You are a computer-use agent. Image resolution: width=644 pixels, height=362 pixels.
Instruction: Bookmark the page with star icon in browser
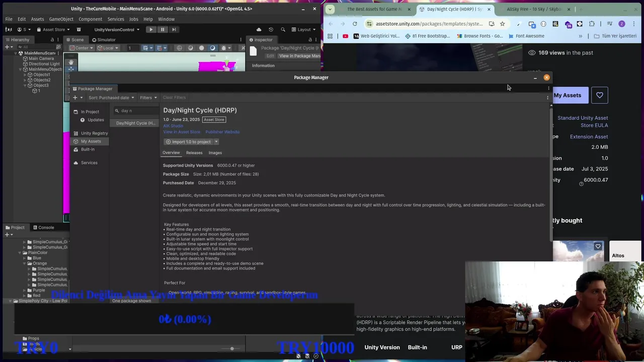(502, 24)
